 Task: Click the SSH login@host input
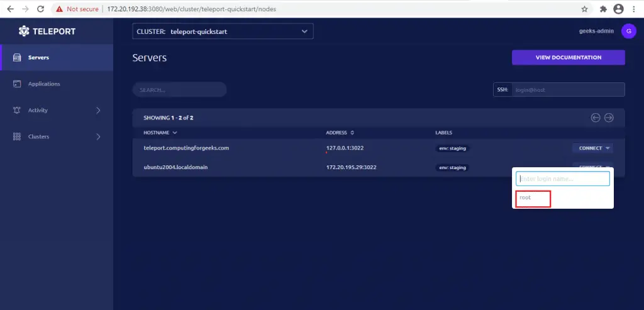point(568,89)
